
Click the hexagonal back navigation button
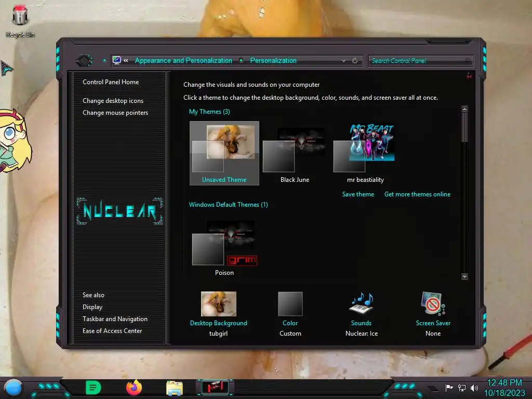pos(84,61)
